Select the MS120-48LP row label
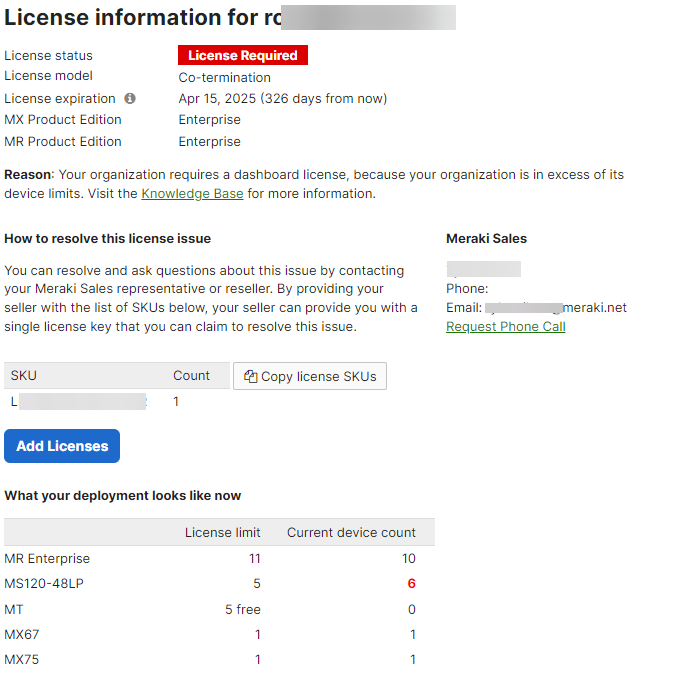The height and width of the screenshot is (686, 684). click(44, 584)
